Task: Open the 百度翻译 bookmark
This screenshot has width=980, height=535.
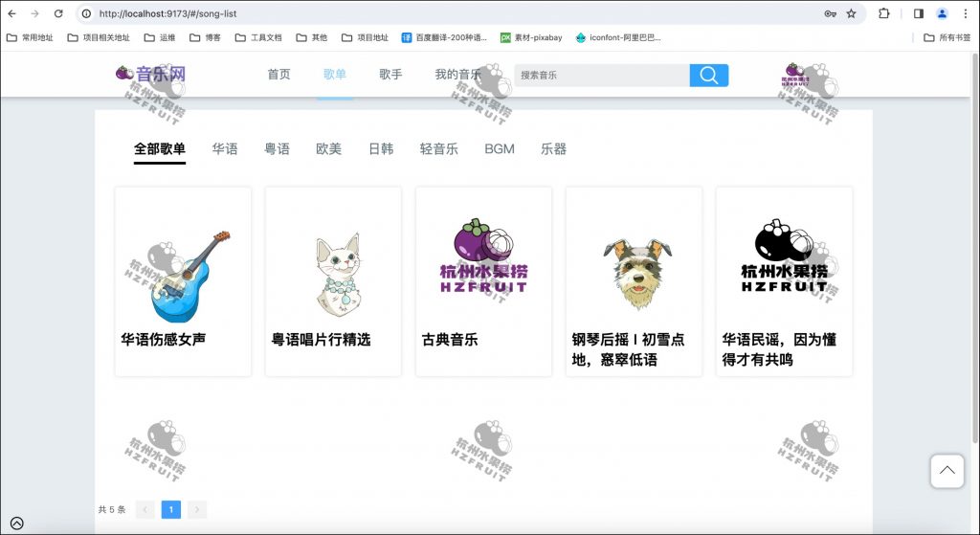Action: click(x=444, y=37)
